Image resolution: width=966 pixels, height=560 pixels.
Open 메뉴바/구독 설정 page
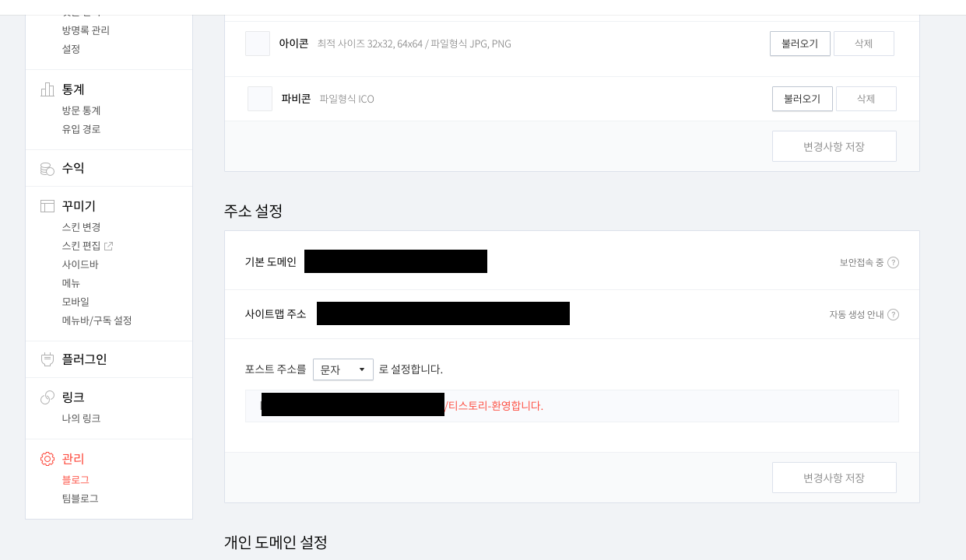97,320
